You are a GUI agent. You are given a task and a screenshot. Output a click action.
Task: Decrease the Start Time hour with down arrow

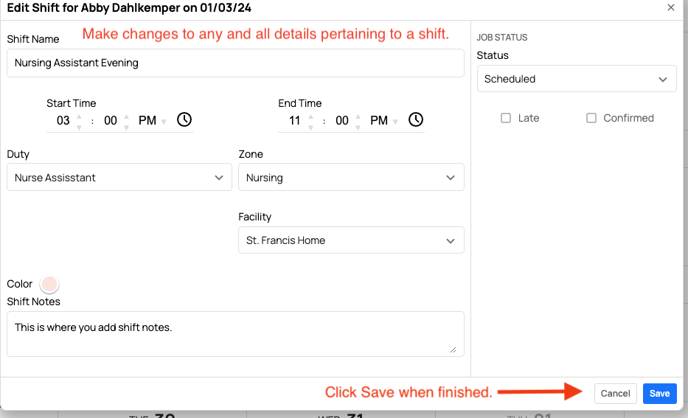tap(79, 127)
